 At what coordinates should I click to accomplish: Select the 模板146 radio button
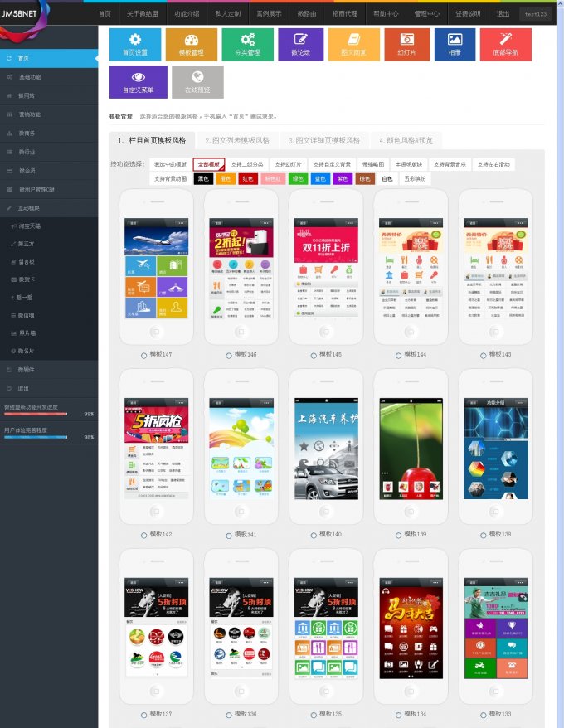pyautogui.click(x=229, y=356)
